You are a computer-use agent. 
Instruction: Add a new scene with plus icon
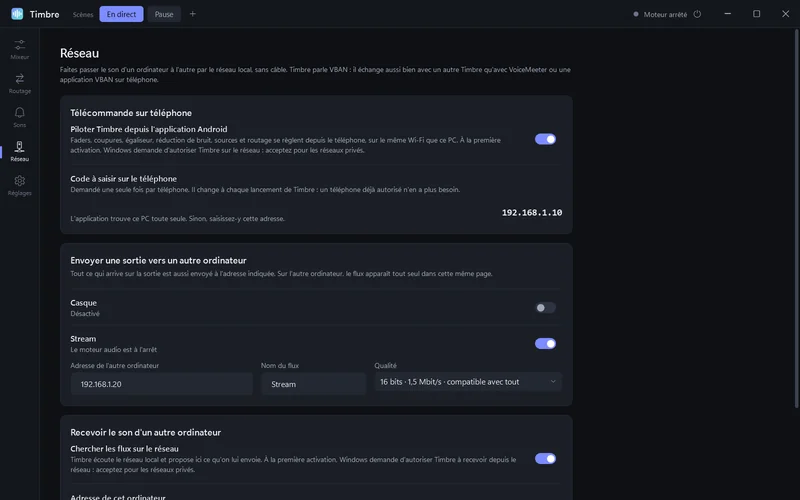pyautogui.click(x=192, y=14)
